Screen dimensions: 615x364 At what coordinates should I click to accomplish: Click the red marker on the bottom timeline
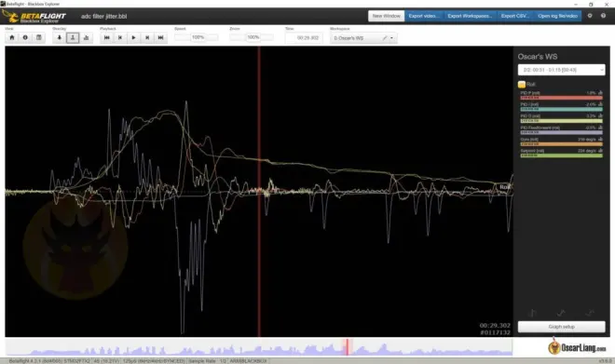348,347
